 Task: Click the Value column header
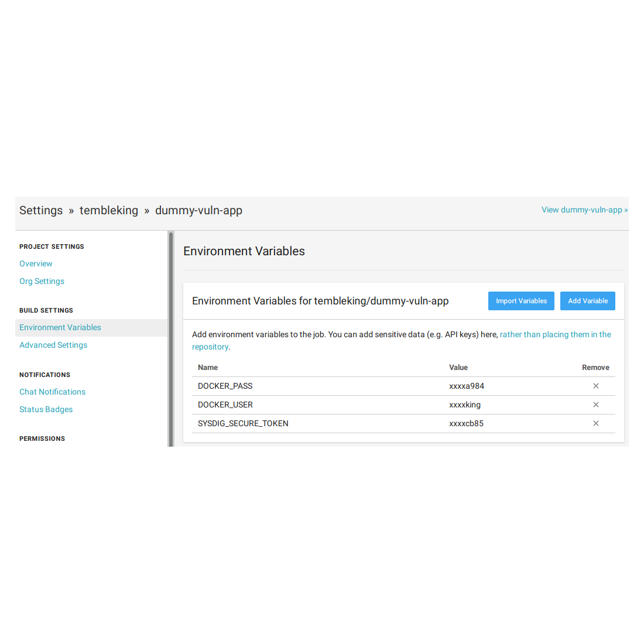tap(458, 368)
